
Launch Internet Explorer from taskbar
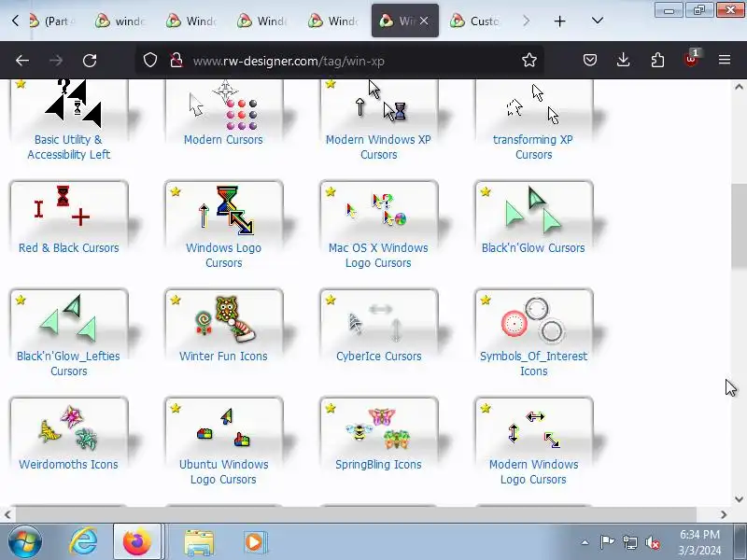(83, 542)
